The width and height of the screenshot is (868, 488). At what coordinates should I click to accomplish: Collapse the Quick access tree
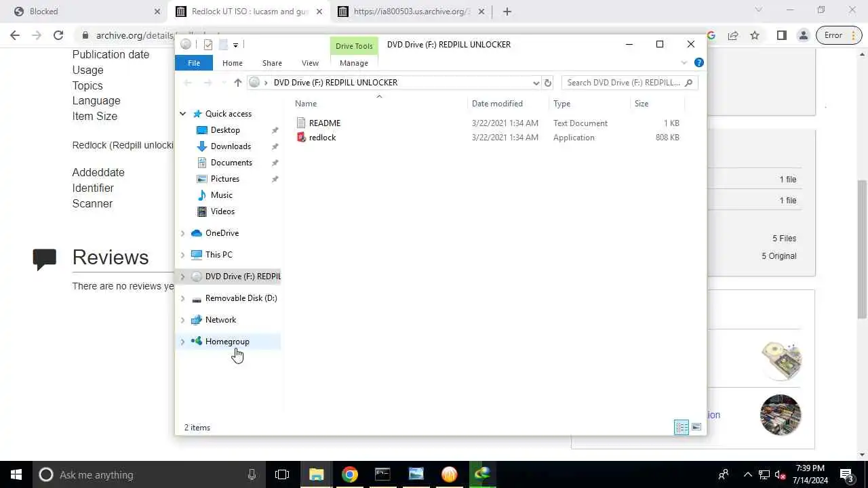point(182,114)
